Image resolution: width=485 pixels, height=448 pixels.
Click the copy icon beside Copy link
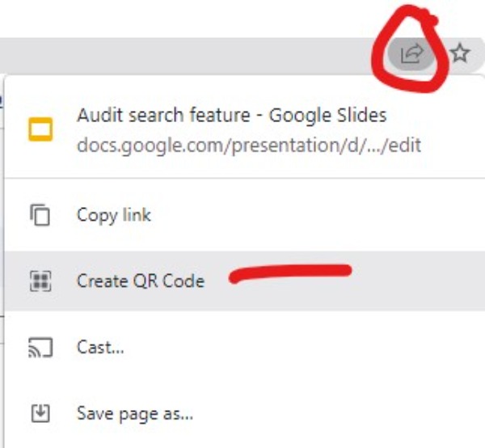(x=40, y=215)
